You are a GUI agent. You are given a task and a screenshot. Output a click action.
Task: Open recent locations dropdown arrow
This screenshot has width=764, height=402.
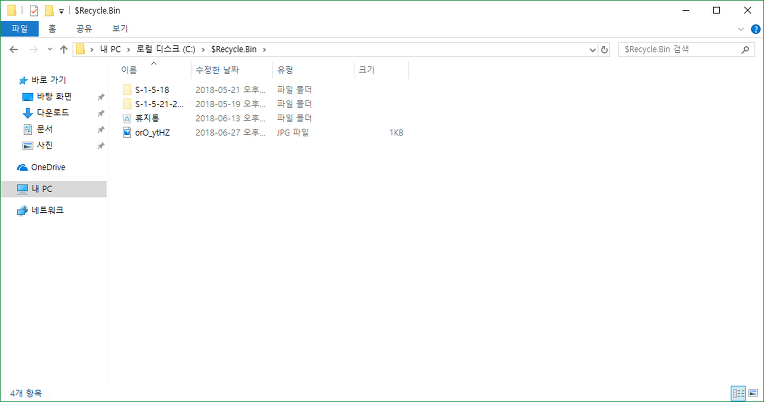tap(50, 49)
